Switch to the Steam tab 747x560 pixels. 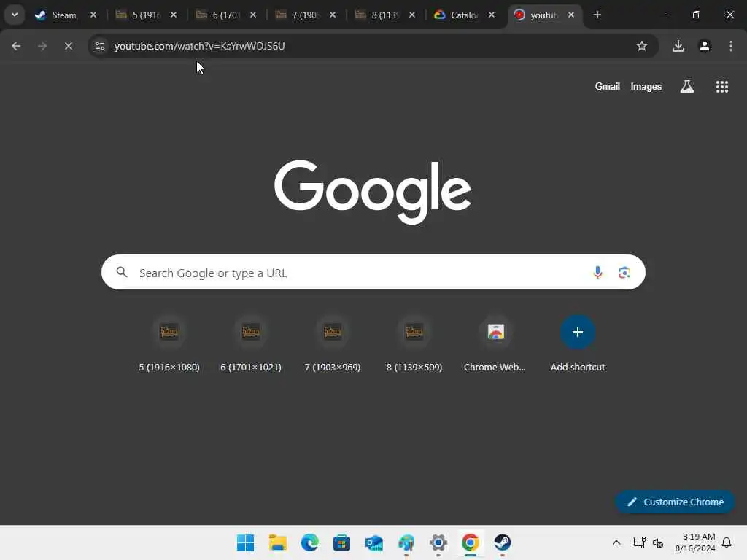pyautogui.click(x=65, y=15)
